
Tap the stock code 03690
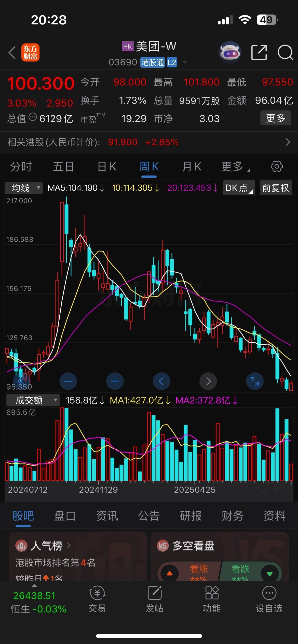click(123, 62)
